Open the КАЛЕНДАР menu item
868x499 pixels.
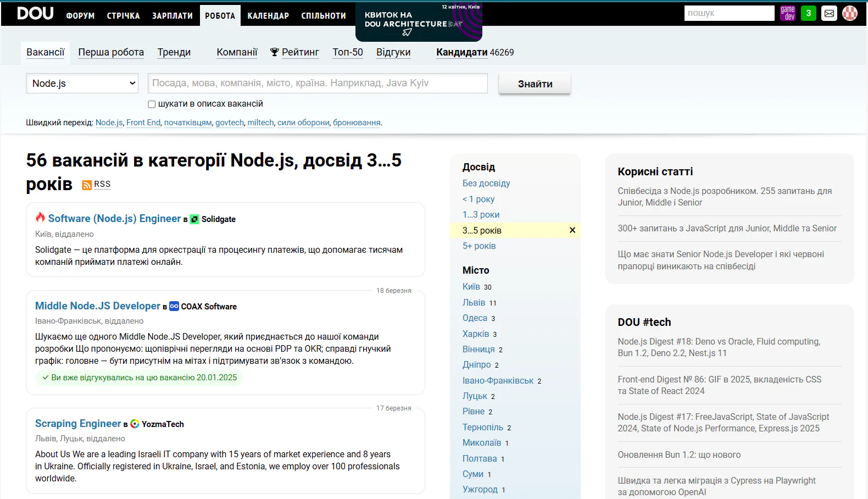click(x=268, y=16)
